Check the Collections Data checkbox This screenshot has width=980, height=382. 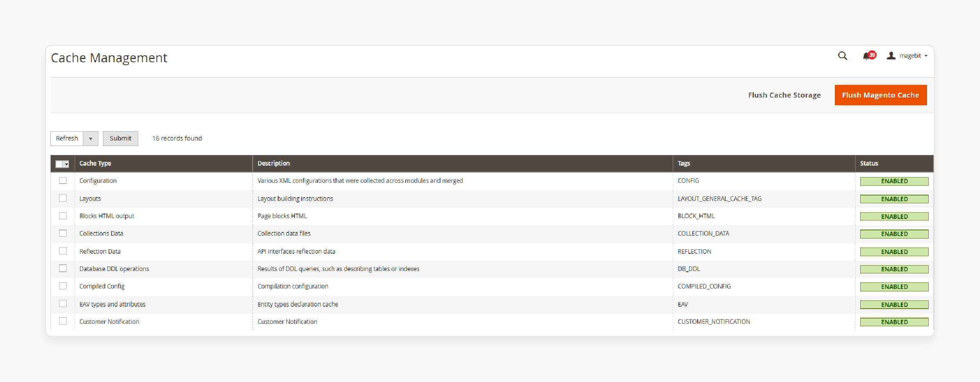point(63,233)
